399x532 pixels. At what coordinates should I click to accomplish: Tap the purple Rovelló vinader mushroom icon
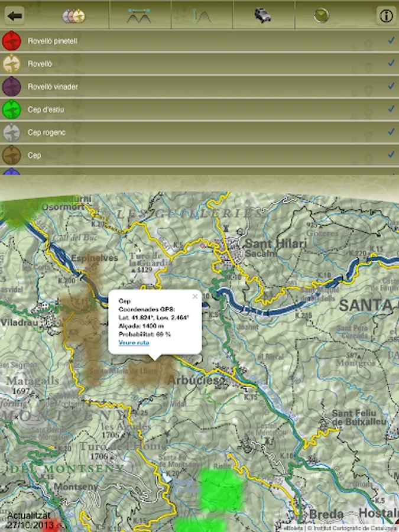12,86
